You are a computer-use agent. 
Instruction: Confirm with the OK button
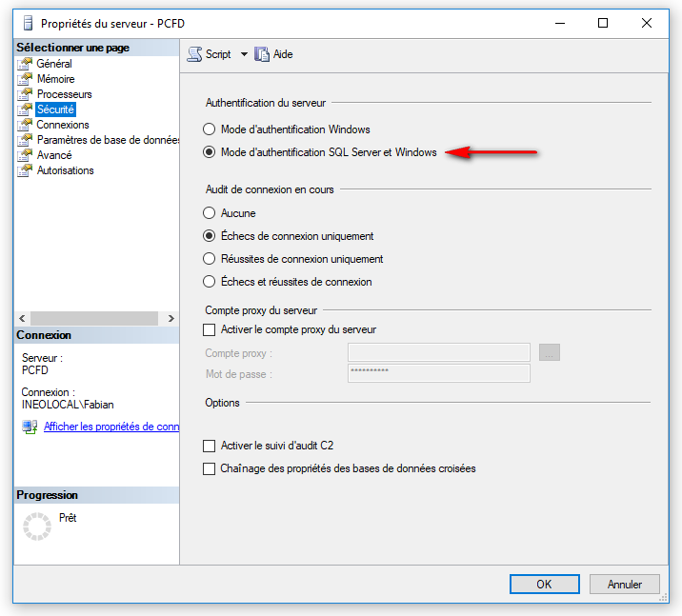coord(544,584)
